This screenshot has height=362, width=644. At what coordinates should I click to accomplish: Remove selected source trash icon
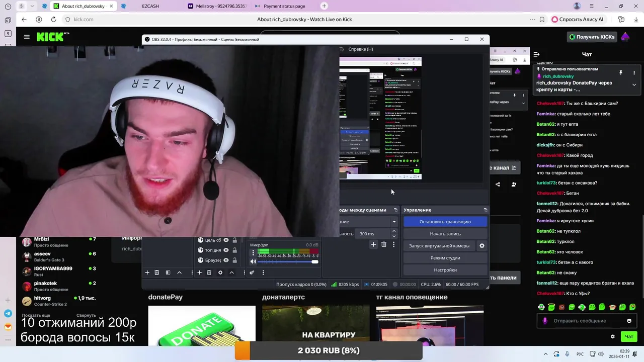click(x=209, y=273)
